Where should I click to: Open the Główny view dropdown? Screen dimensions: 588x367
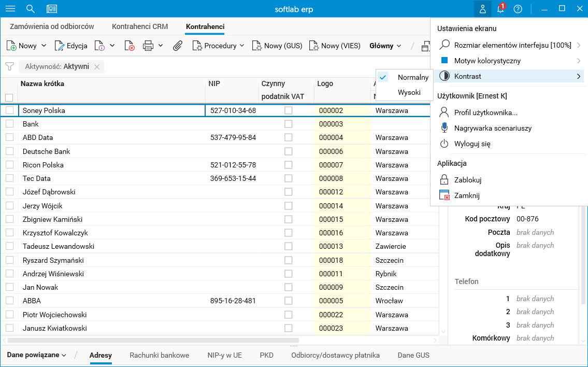pos(385,46)
